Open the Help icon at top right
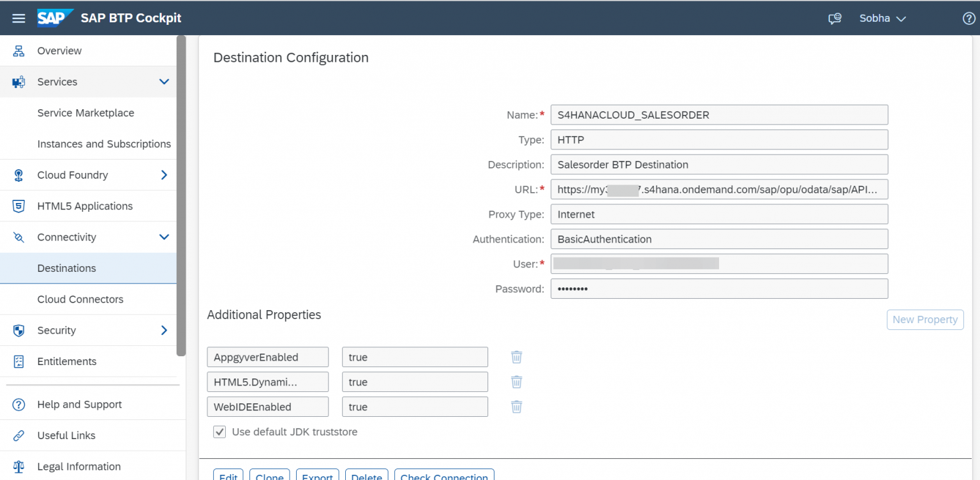Image resolution: width=980 pixels, height=480 pixels. tap(969, 18)
